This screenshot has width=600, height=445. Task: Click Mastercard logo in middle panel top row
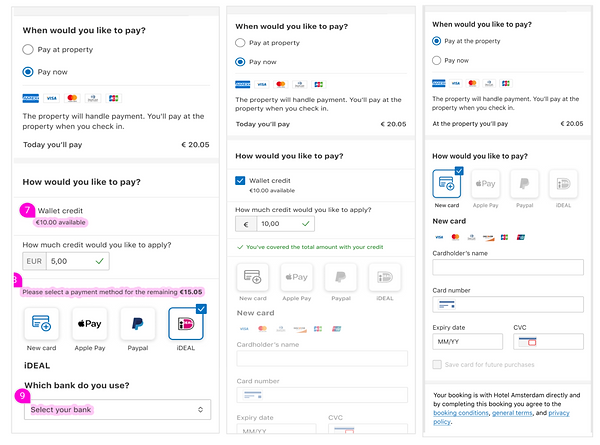click(x=280, y=84)
